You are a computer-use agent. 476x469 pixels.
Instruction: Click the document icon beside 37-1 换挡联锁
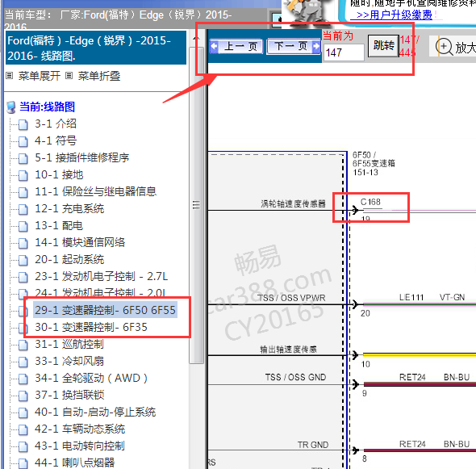pos(23,396)
